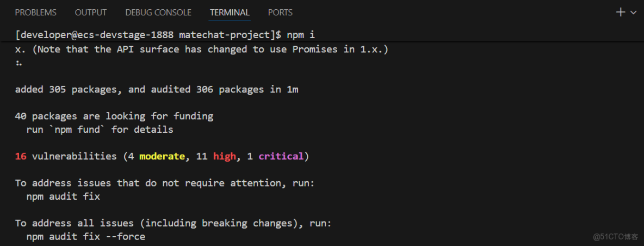Show the DEBUG CONSOLE tab

point(158,12)
